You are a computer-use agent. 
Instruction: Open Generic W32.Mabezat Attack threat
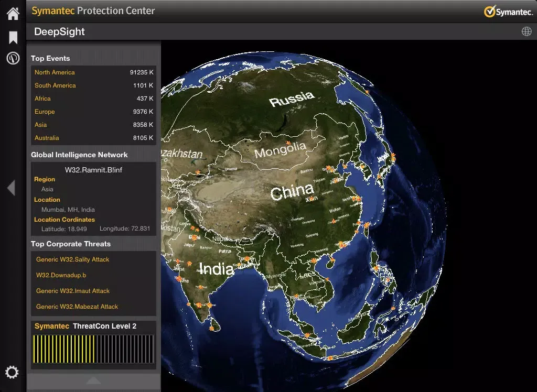point(77,307)
